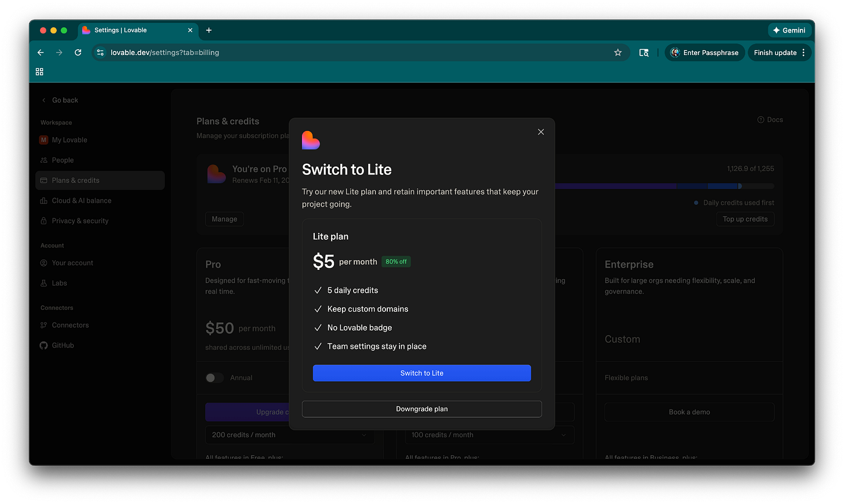This screenshot has height=504, width=844.
Task: Open the Docs link
Action: tap(770, 120)
